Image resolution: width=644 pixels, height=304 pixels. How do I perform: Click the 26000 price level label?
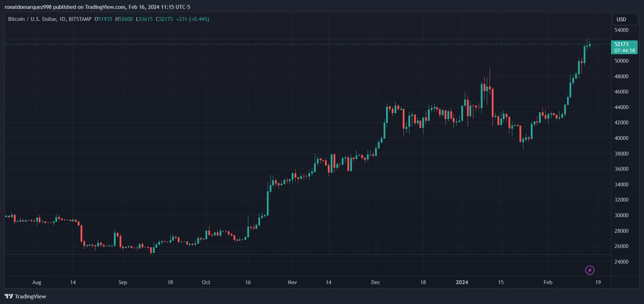[x=621, y=246]
